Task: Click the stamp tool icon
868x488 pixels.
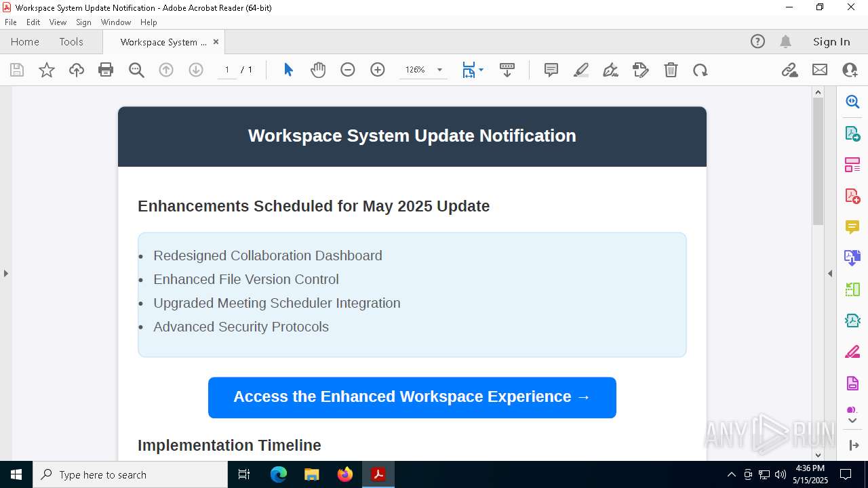Action: [641, 70]
